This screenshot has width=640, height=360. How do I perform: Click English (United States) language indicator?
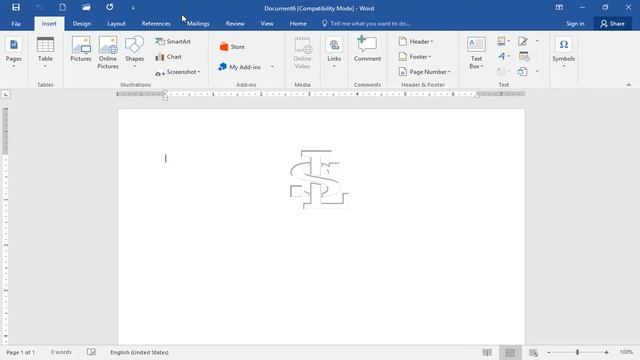(139, 352)
